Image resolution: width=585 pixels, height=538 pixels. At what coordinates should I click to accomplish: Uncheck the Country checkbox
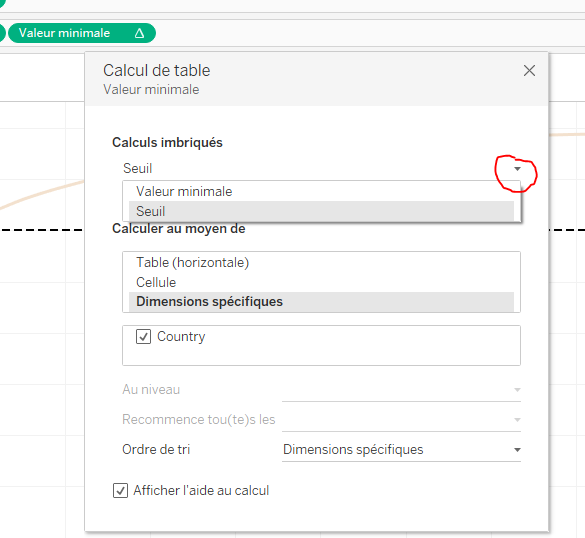tap(143, 337)
